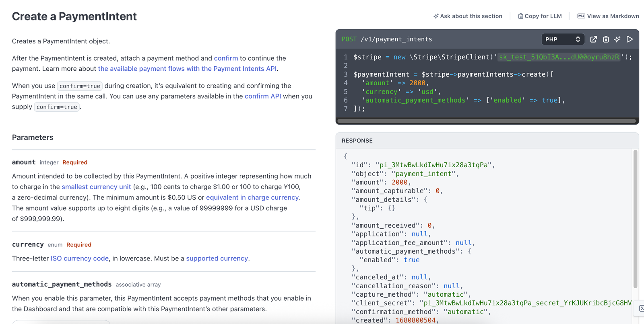
Task: Click the POST /v1/payment_intents endpoint text
Action: pos(387,39)
